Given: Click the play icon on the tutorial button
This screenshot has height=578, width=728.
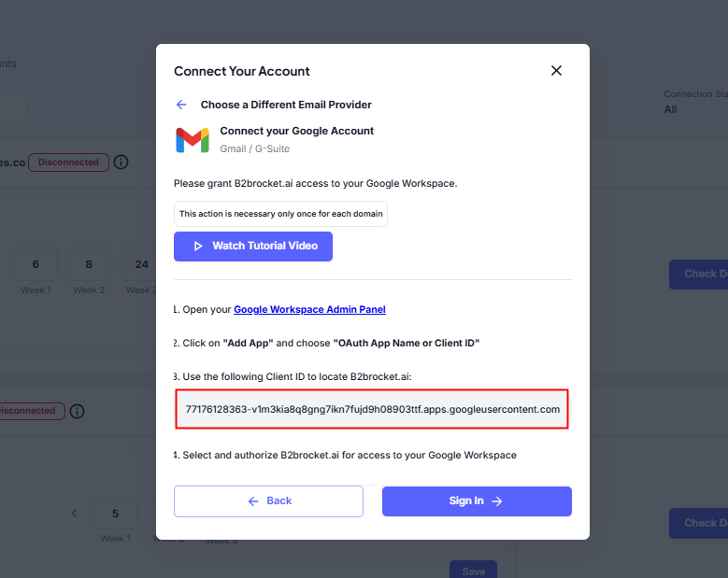Looking at the screenshot, I should 197,247.
